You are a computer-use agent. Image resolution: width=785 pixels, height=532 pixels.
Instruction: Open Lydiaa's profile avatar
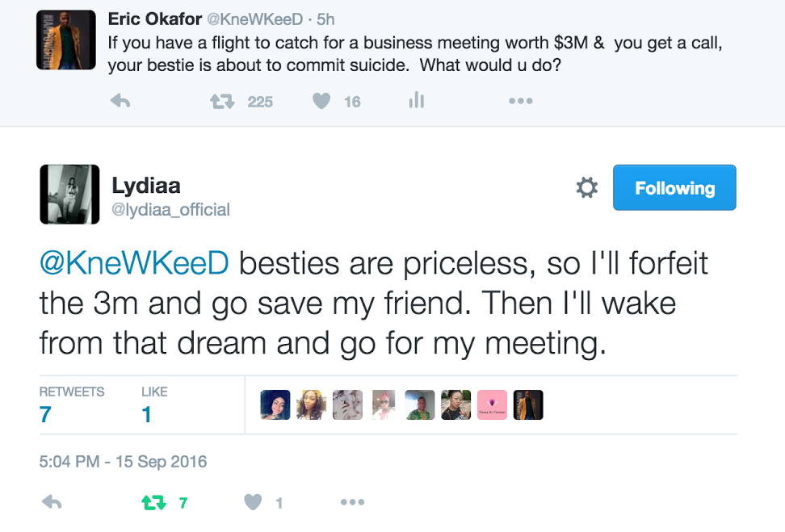[69, 195]
